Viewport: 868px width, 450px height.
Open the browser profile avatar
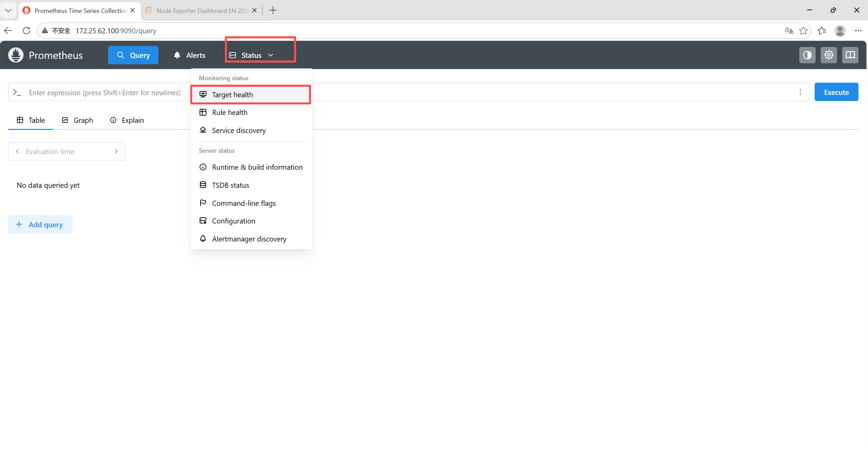840,31
